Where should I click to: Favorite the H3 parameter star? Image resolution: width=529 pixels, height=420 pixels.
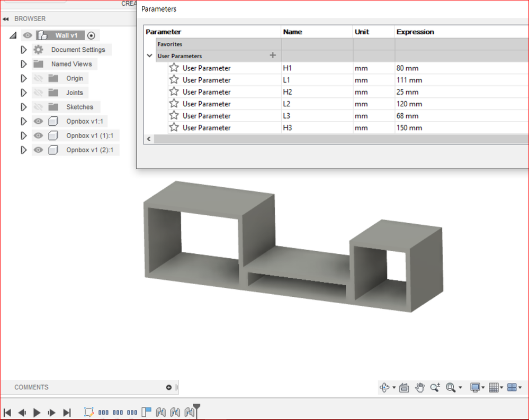tap(174, 127)
